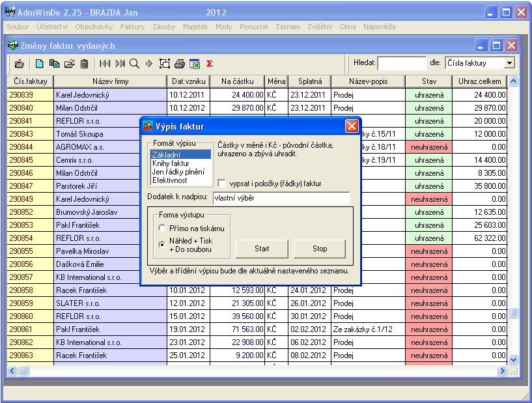Select 'Efektivnost' output format
This screenshot has width=532, height=403.
[180, 180]
